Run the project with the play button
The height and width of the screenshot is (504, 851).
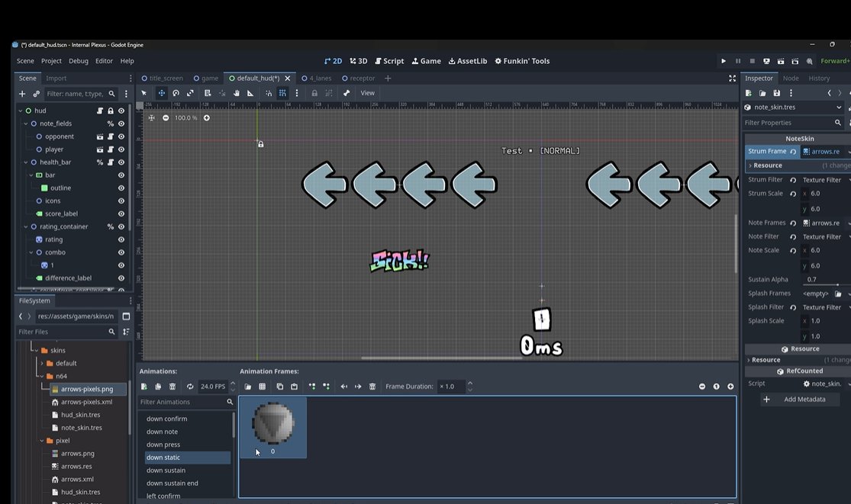pyautogui.click(x=724, y=61)
